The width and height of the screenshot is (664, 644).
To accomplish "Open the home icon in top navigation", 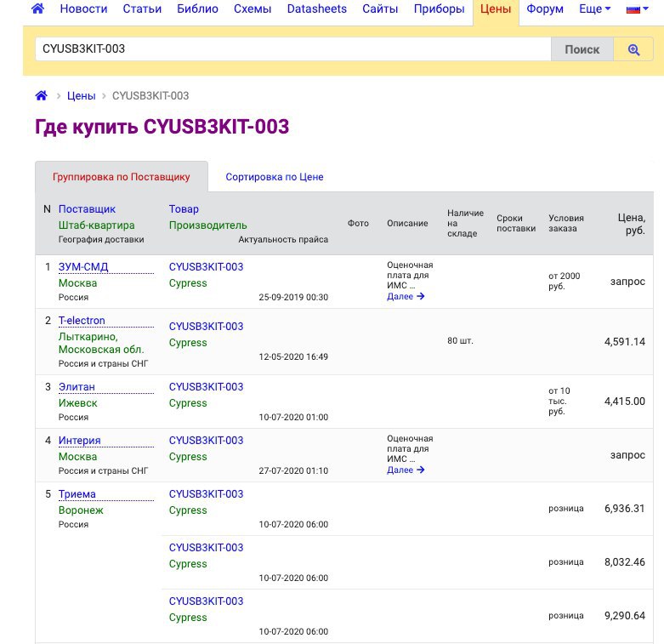I will coord(37,9).
